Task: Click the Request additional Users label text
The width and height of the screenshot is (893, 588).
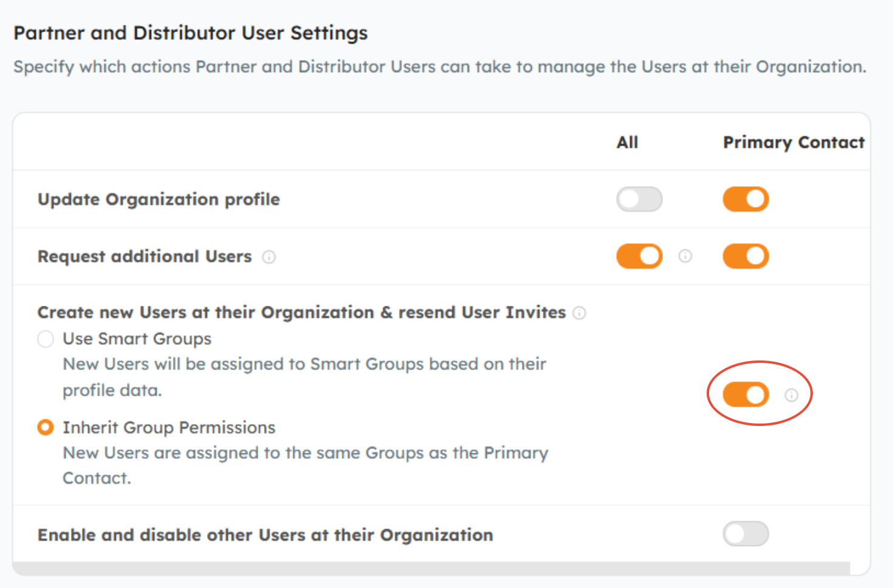Action: pyautogui.click(x=144, y=257)
